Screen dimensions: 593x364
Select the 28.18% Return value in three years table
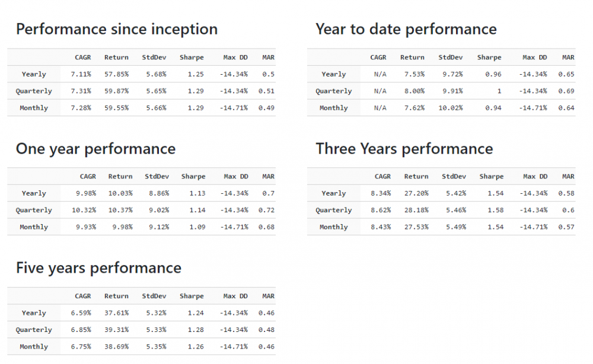coord(416,210)
